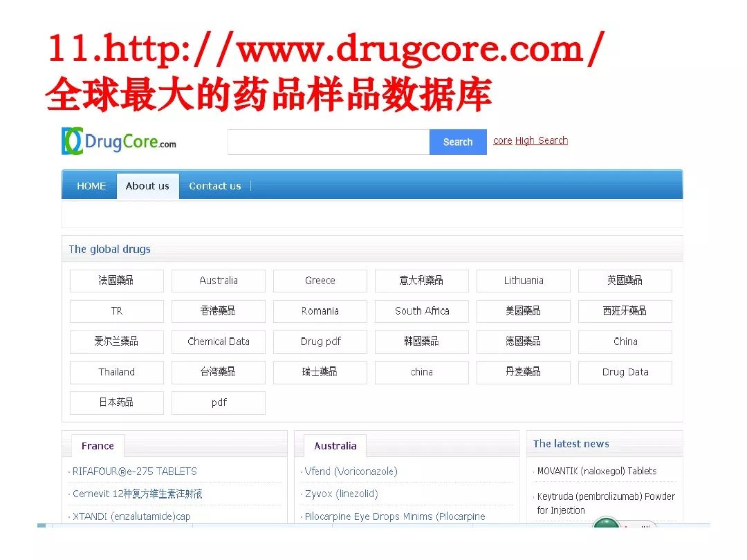Choose the Thailand drugs button
This screenshot has width=747, height=560.
[117, 372]
